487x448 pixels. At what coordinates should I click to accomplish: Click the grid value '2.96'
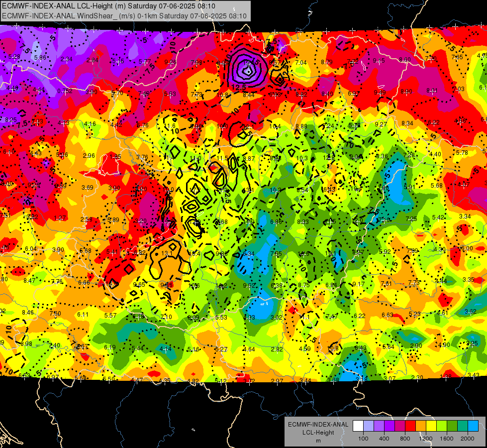tap(89, 155)
